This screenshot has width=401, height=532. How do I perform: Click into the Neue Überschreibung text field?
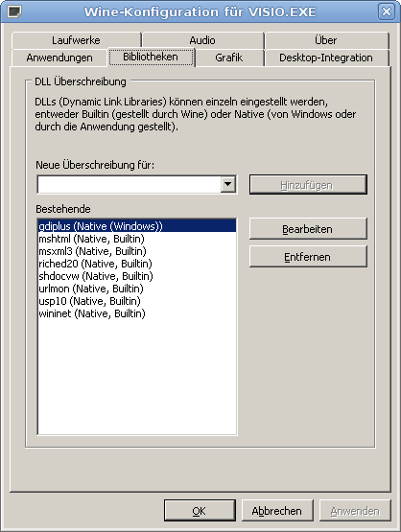129,185
